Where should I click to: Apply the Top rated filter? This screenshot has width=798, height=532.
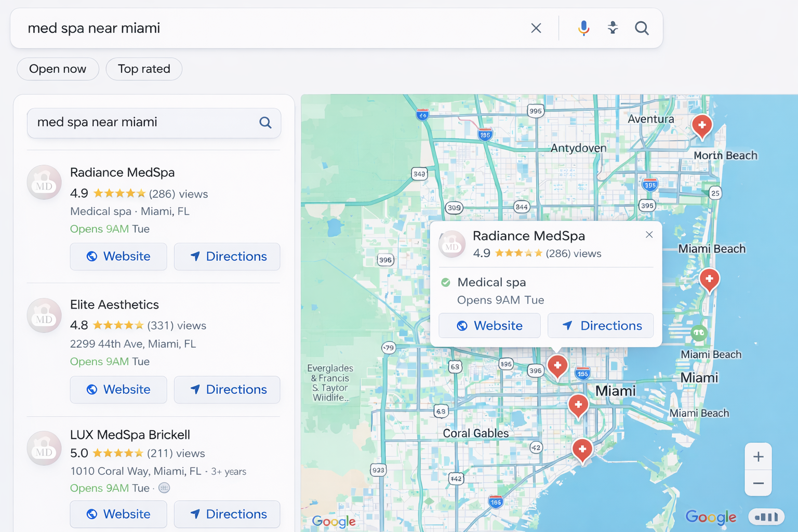[x=144, y=69]
